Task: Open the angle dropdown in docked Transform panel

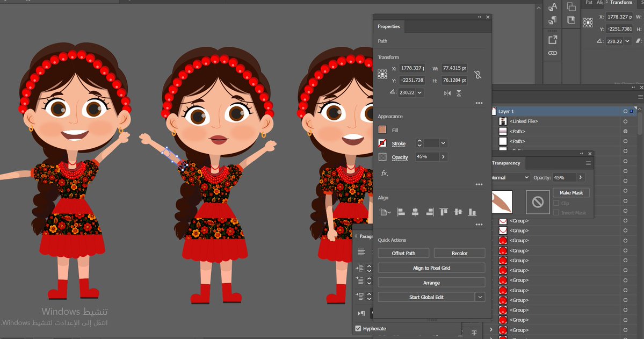Action: 627,41
